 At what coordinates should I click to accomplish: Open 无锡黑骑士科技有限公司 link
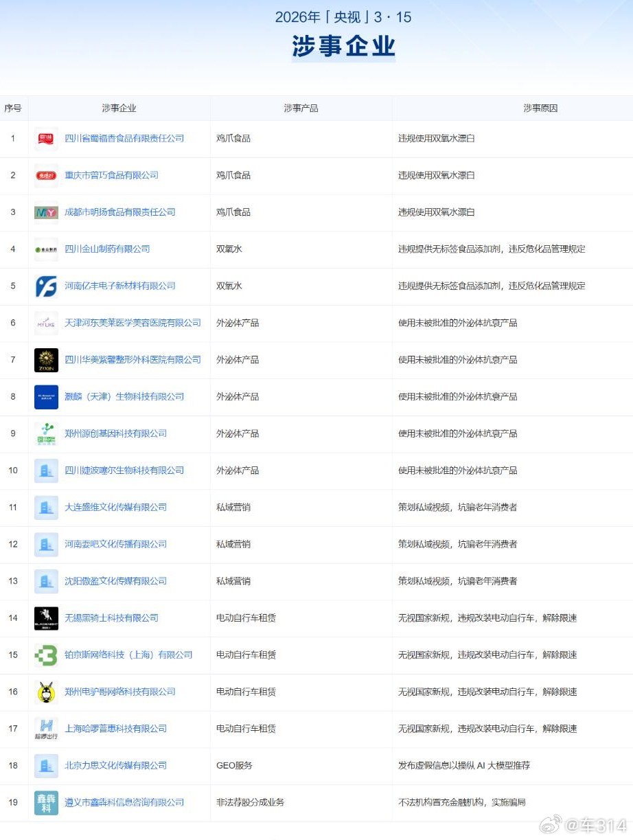coord(111,618)
